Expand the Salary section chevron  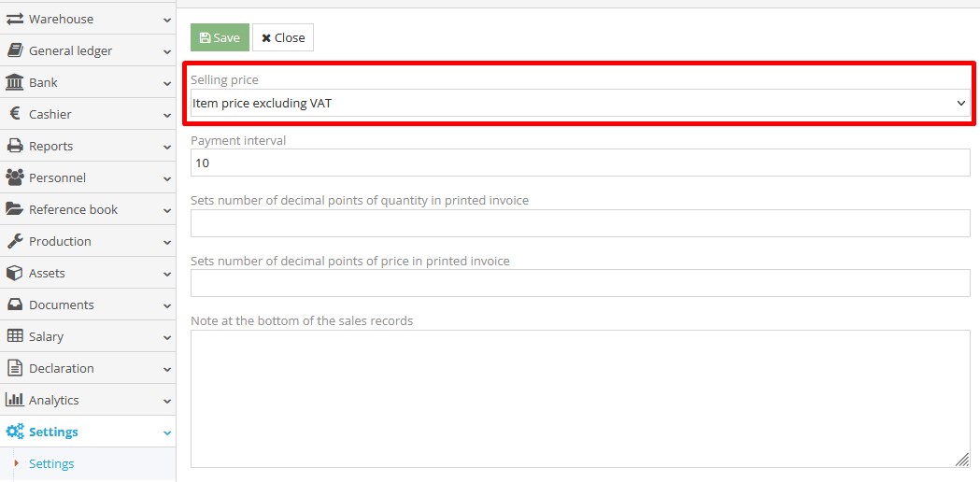tap(167, 337)
